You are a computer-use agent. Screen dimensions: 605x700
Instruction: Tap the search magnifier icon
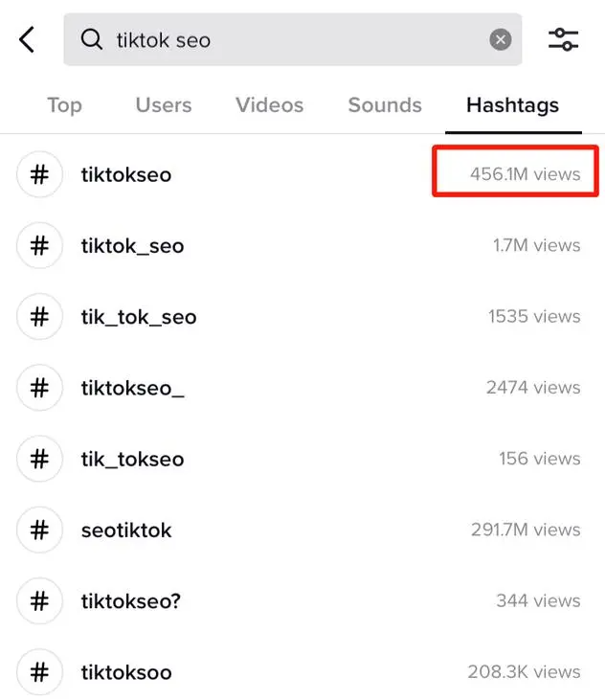(92, 40)
